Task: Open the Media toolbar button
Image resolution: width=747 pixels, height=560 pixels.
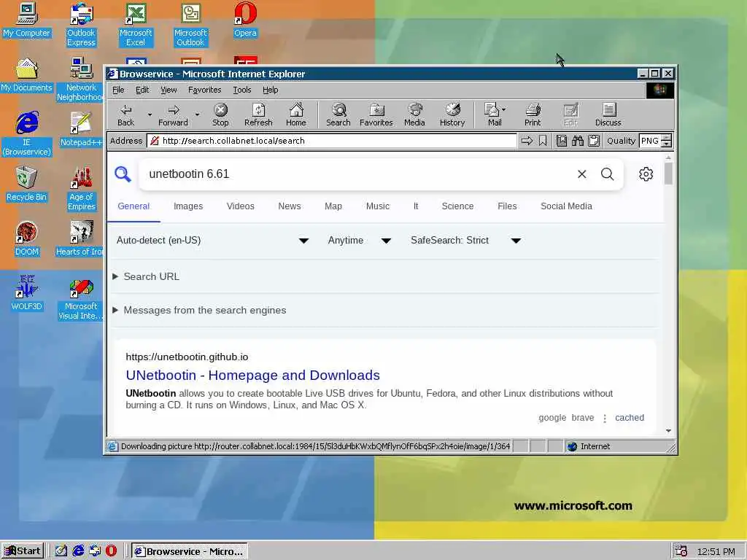Action: [414, 114]
